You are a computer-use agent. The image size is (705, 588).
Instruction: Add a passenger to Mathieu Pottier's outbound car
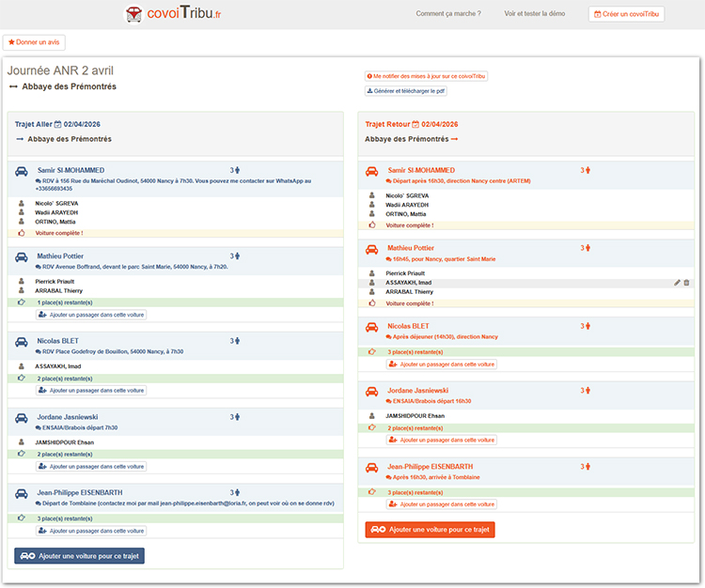coord(91,315)
